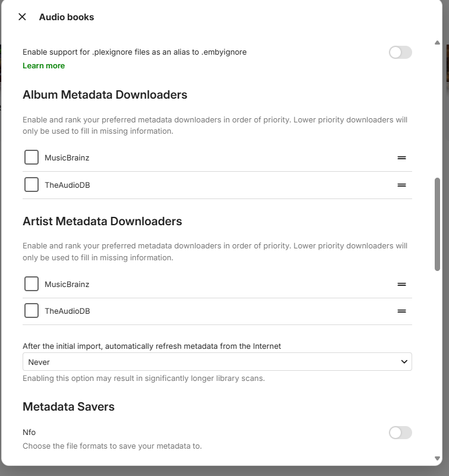This screenshot has width=449, height=476.
Task: Enable MusicBrainz under Artist Metadata Downloaders
Action: click(x=32, y=284)
